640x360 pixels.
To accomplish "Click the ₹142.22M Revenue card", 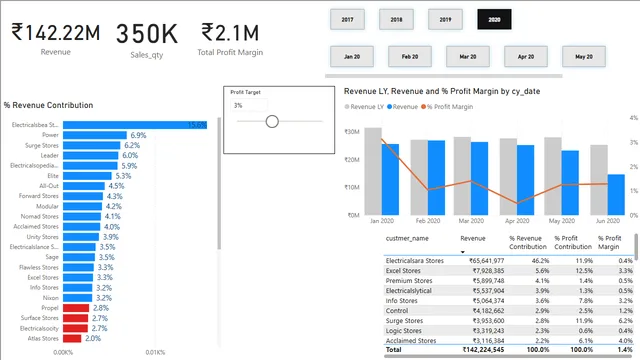I will click(x=56, y=38).
